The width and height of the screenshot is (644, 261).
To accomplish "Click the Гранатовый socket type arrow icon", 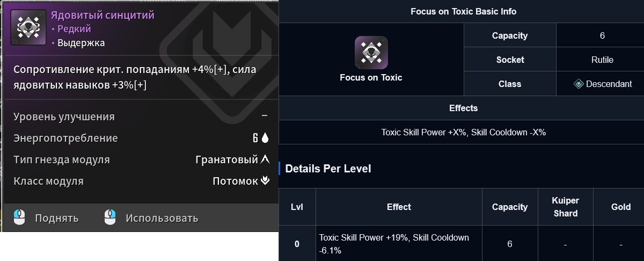I will (265, 160).
